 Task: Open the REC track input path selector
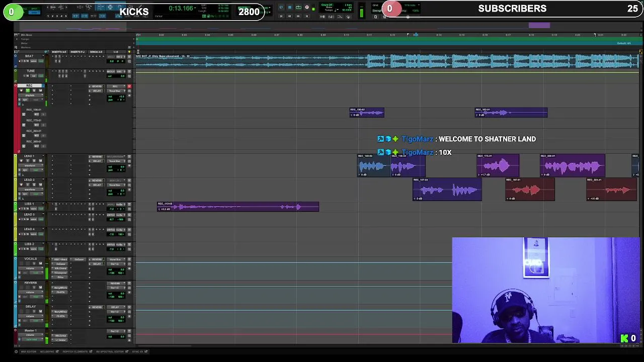116,86
